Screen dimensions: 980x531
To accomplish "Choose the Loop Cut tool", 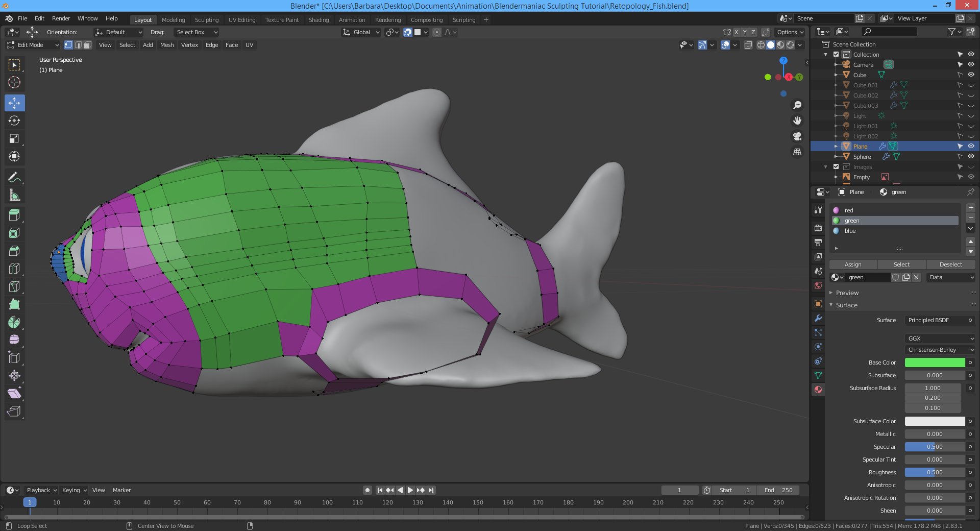I will tap(14, 269).
